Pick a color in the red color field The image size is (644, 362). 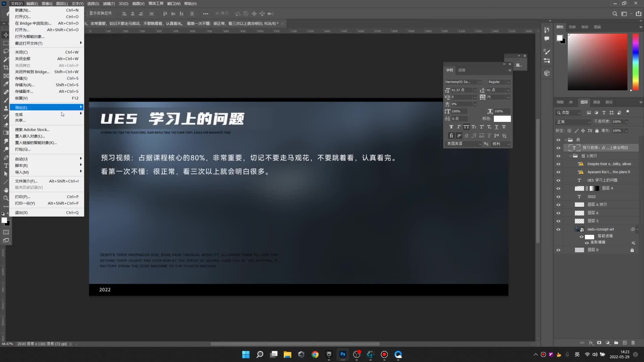click(x=597, y=62)
